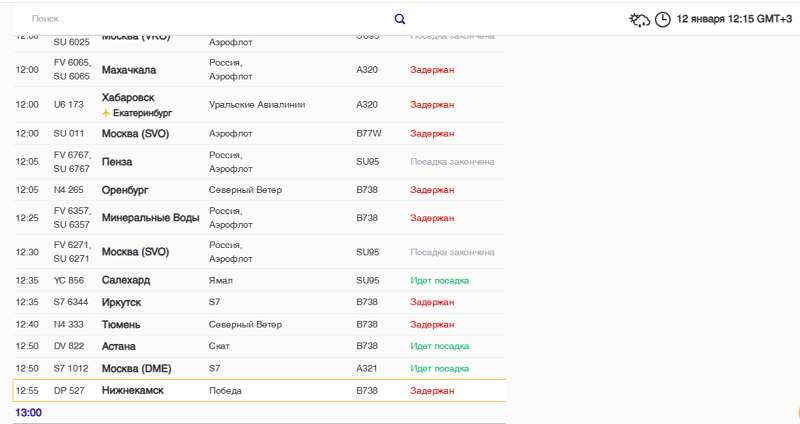800x424 pixels.
Task: Focus the Поиск search field
Action: click(200, 19)
